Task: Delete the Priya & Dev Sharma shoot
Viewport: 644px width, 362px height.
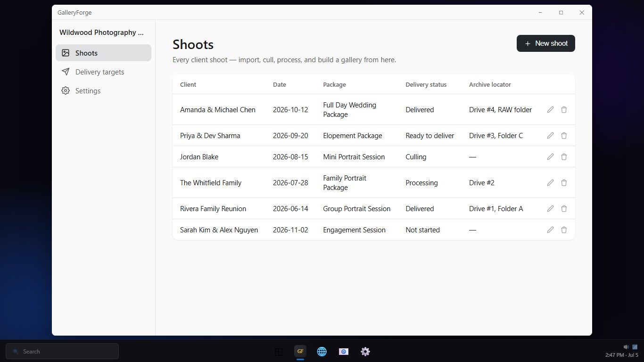Action: click(564, 135)
